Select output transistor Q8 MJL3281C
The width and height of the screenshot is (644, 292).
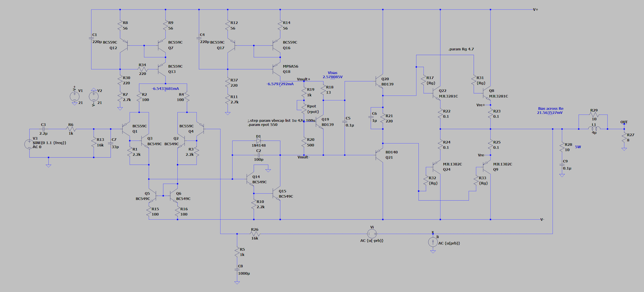[486, 92]
